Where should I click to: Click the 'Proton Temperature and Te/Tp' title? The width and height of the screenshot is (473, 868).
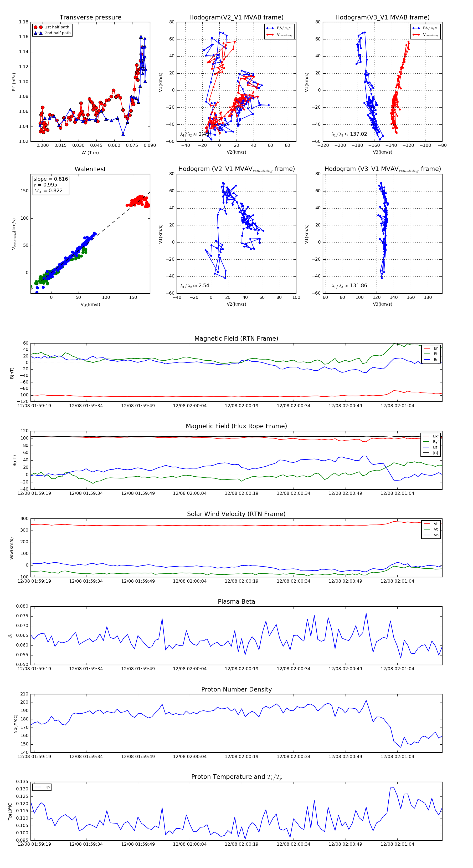pyautogui.click(x=236, y=777)
